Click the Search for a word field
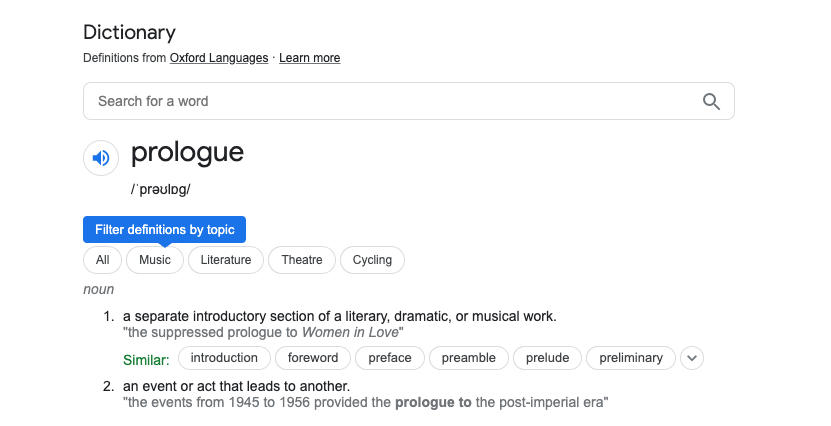The image size is (831, 426). 390,101
